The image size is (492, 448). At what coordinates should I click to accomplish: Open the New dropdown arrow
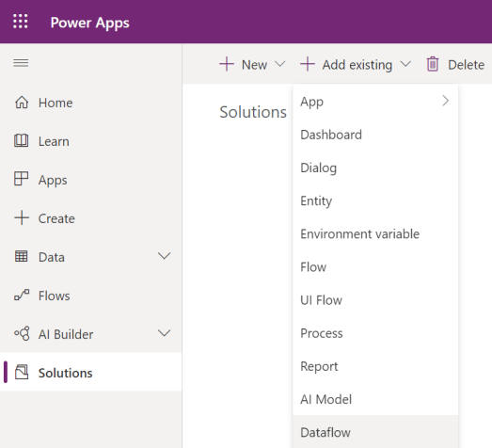coord(280,64)
